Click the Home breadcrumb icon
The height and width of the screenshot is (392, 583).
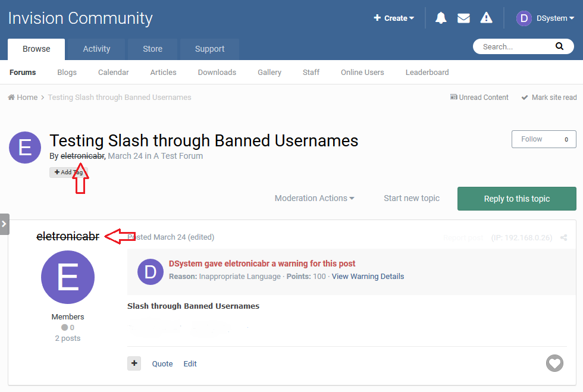pyautogui.click(x=11, y=97)
